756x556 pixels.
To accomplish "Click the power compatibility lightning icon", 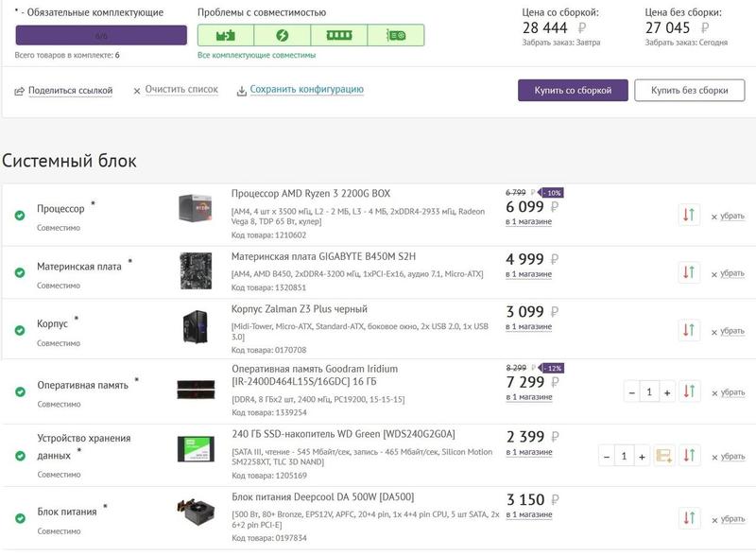I will (x=282, y=36).
